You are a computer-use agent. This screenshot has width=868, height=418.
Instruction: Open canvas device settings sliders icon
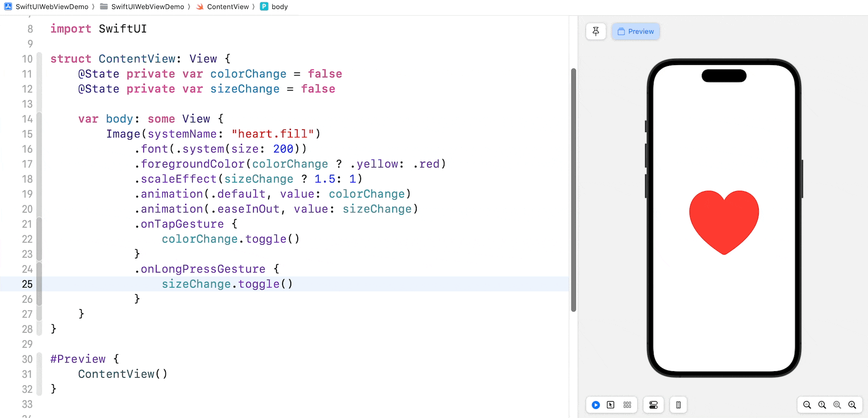(x=653, y=405)
